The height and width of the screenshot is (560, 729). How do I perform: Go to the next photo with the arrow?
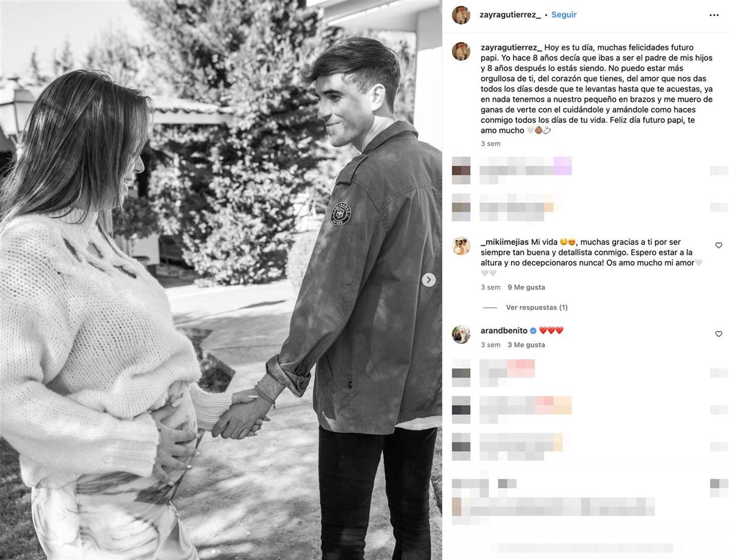point(429,280)
